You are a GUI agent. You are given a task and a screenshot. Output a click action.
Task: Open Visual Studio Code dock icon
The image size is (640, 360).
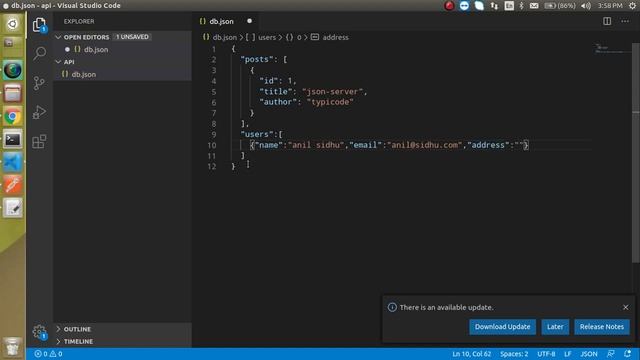(13, 162)
